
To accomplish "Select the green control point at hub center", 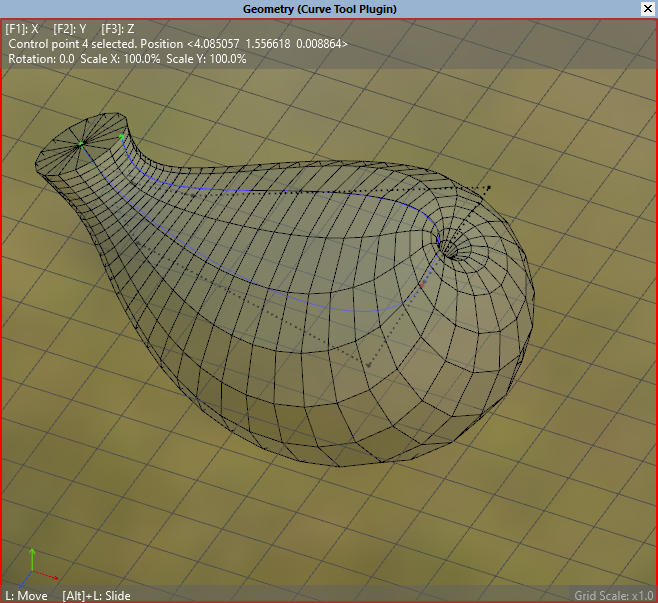I will [81, 144].
